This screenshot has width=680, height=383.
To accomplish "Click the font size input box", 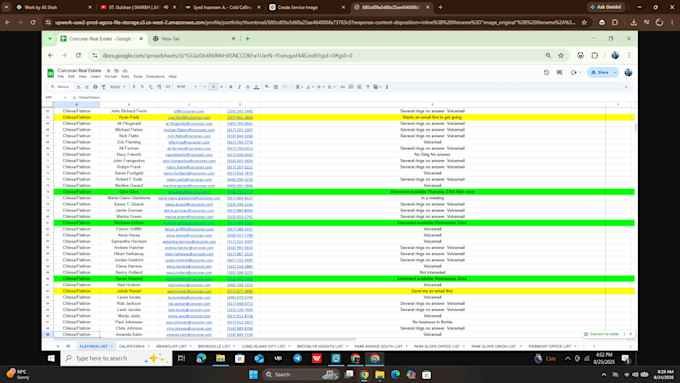I will 213,87.
